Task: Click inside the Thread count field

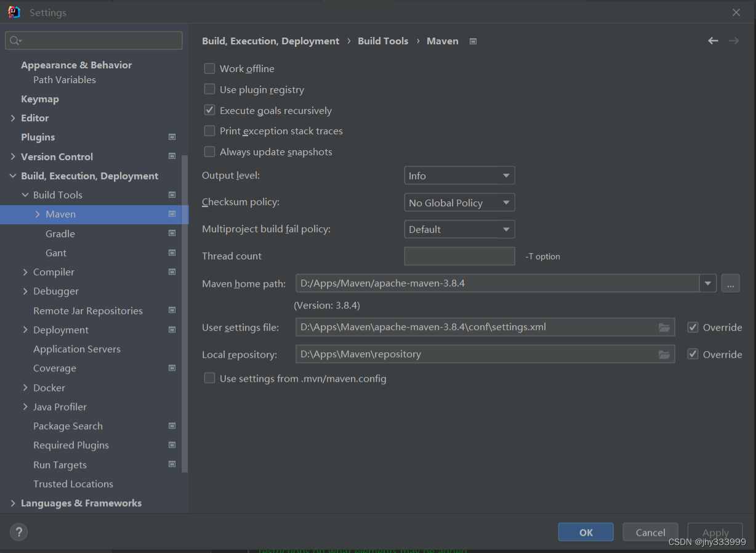Action: click(459, 256)
